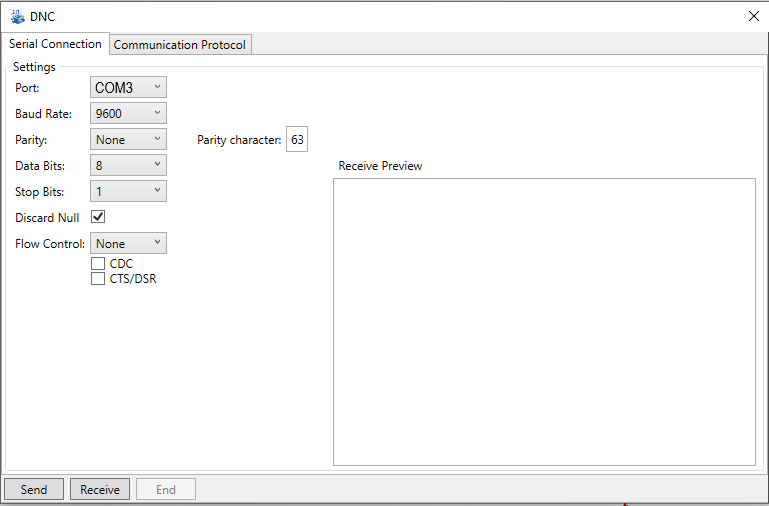Click the End button
The height and width of the screenshot is (506, 769).
166,489
